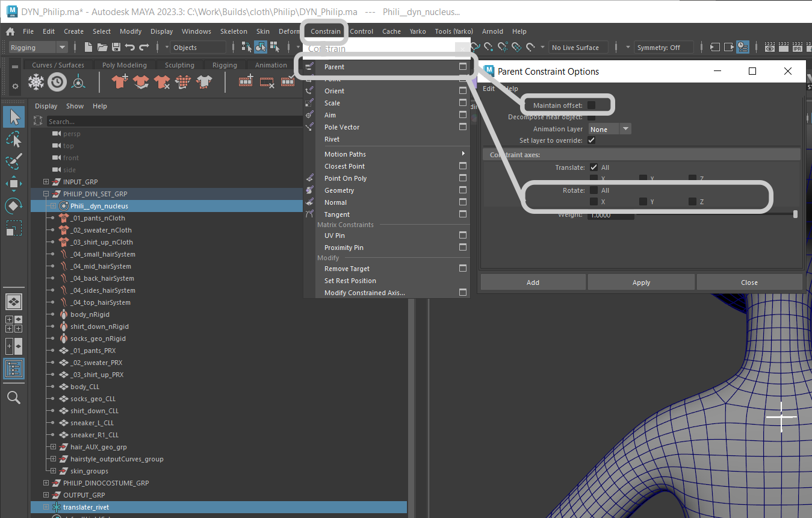Click the clock history shelf icon
This screenshot has height=518, width=812.
click(x=57, y=81)
